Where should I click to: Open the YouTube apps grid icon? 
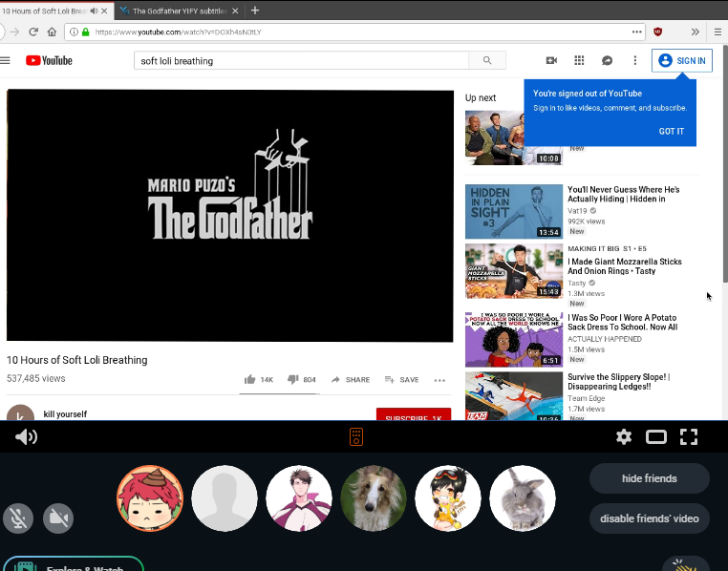coord(579,60)
